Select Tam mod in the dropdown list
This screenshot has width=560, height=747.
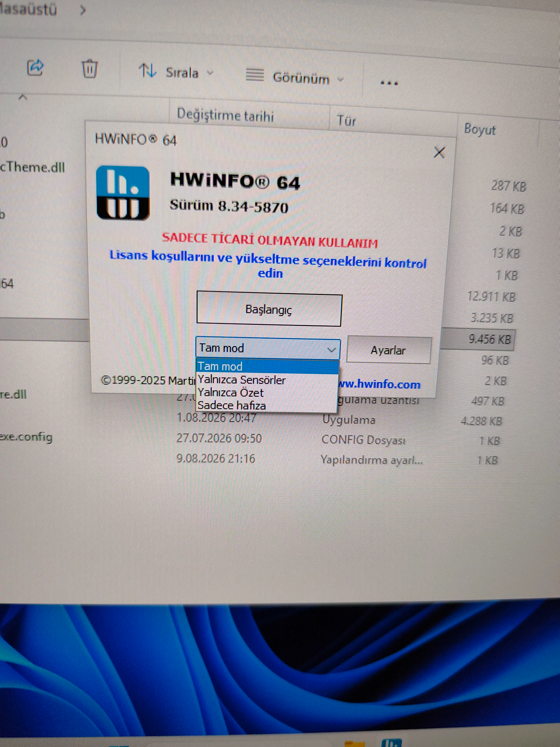click(267, 366)
